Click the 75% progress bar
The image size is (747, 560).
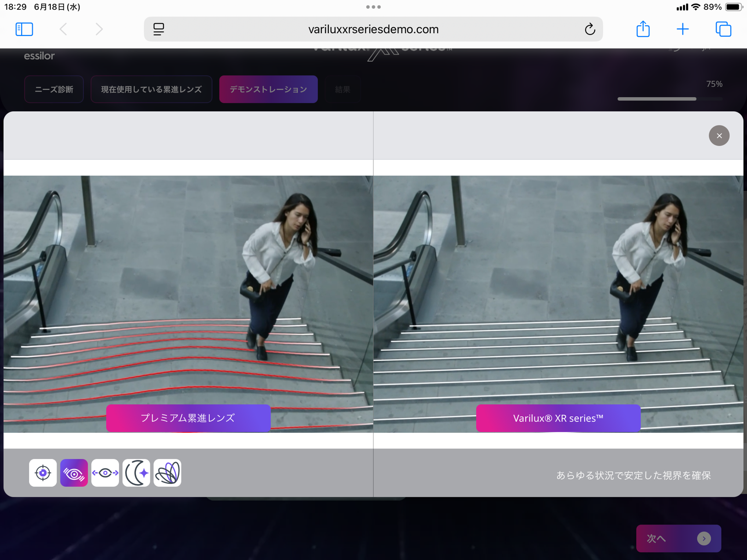pyautogui.click(x=670, y=99)
